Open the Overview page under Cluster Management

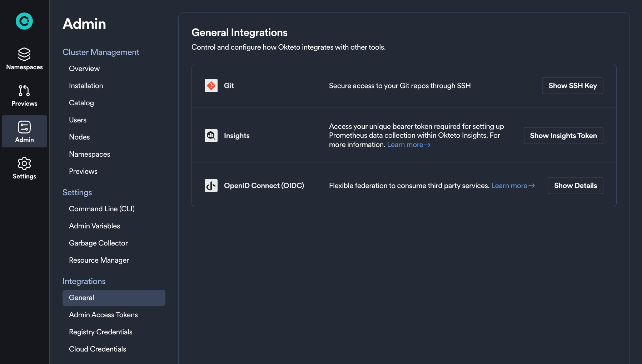click(x=84, y=69)
